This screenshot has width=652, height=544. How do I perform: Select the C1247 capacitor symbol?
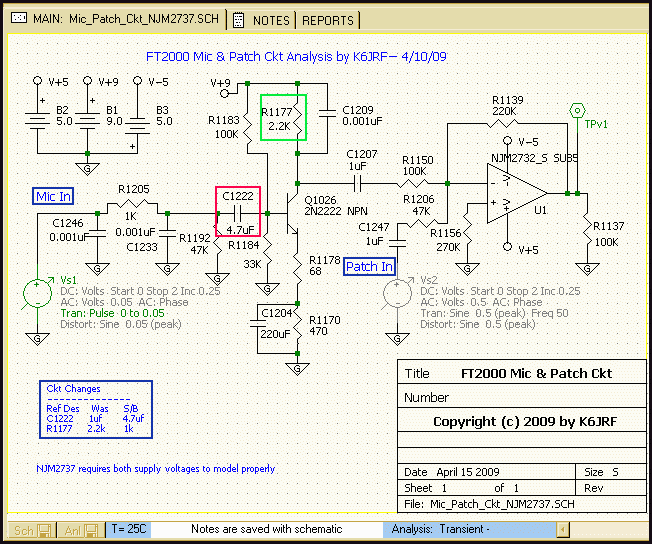tap(398, 243)
